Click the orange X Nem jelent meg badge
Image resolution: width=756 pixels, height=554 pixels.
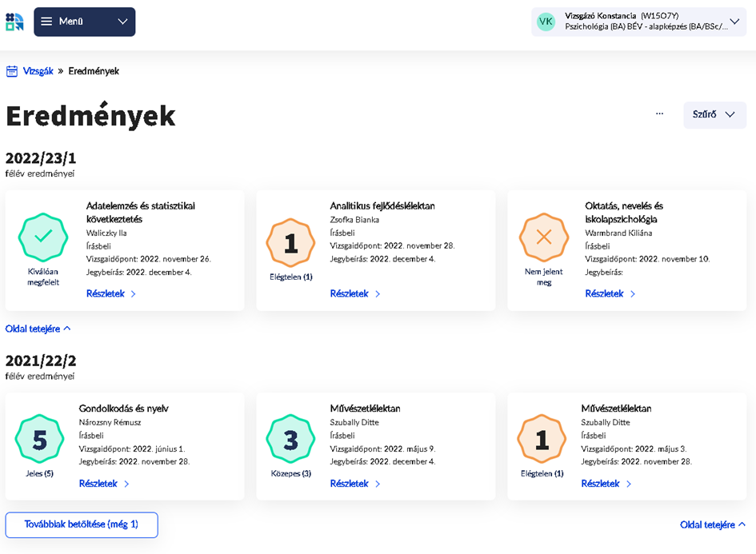[x=544, y=237]
